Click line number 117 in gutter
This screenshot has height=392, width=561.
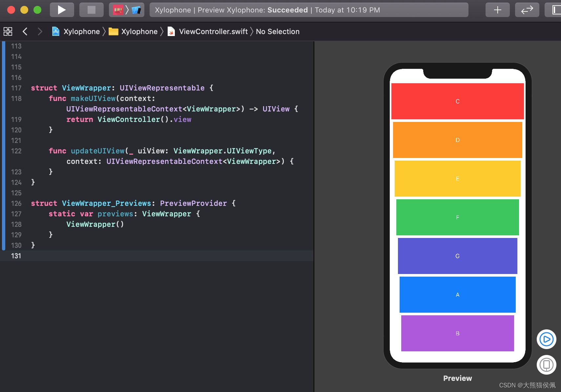click(16, 88)
